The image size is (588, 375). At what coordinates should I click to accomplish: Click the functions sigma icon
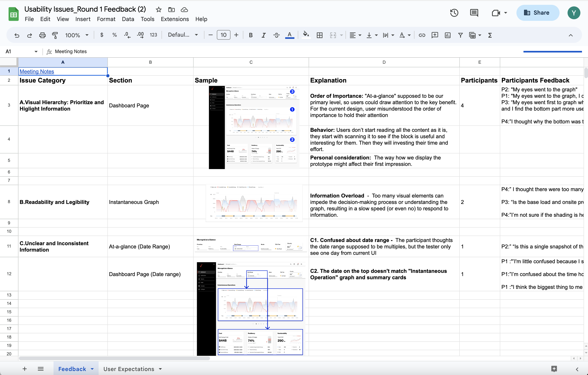pos(490,35)
